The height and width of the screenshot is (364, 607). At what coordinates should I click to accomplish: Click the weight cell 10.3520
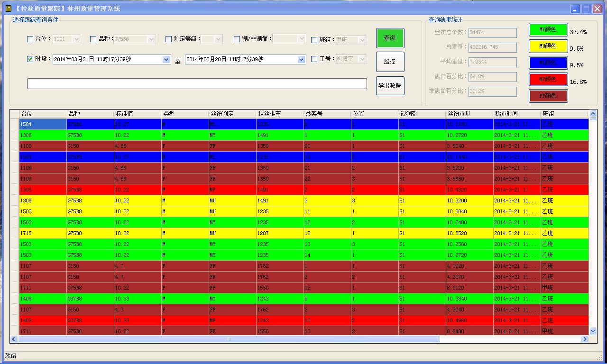pyautogui.click(x=469, y=233)
